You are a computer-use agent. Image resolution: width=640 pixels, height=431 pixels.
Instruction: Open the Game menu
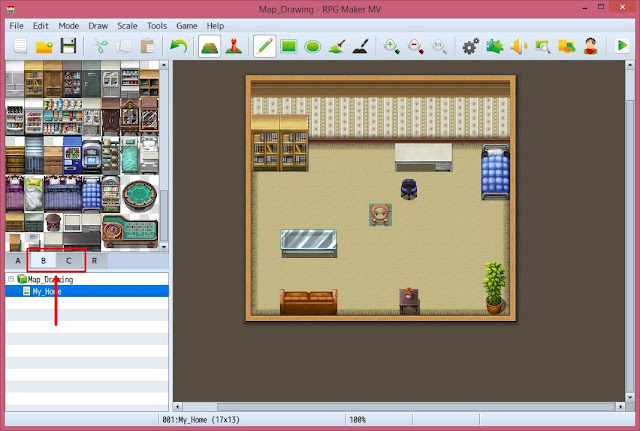[187, 26]
